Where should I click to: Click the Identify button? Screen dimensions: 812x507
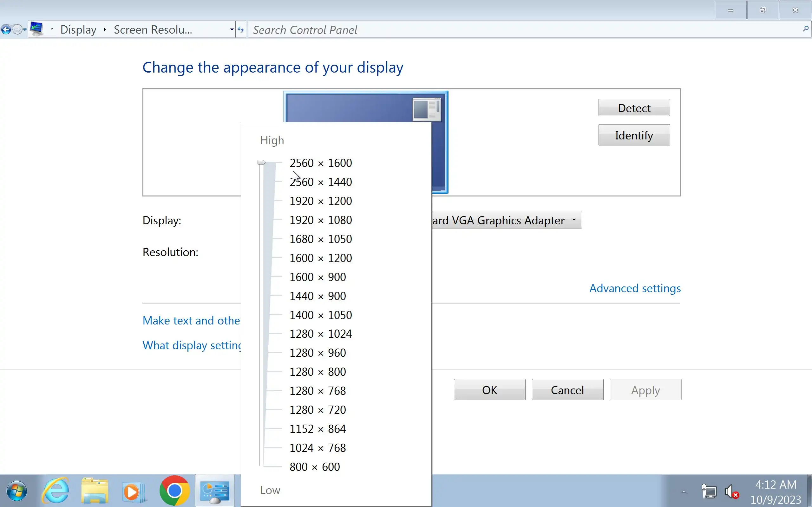point(634,135)
